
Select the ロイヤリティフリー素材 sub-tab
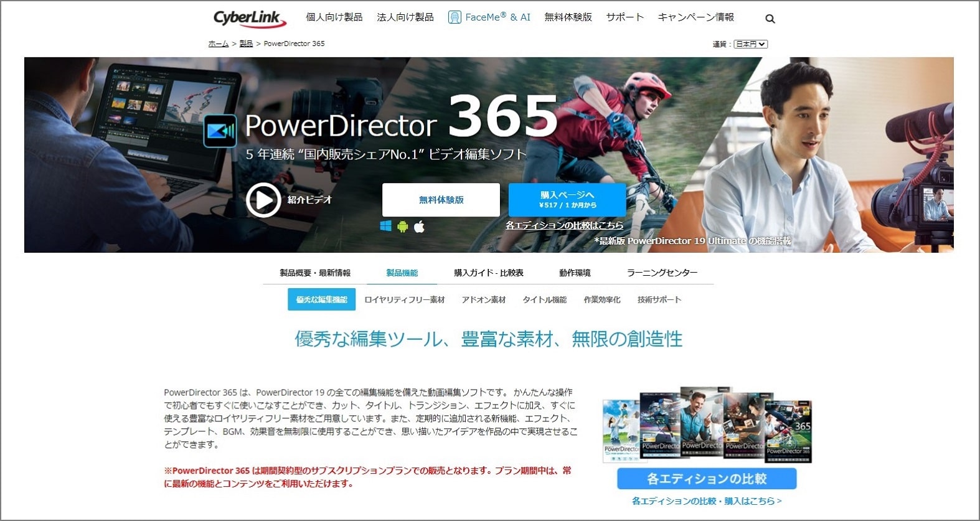coord(405,299)
